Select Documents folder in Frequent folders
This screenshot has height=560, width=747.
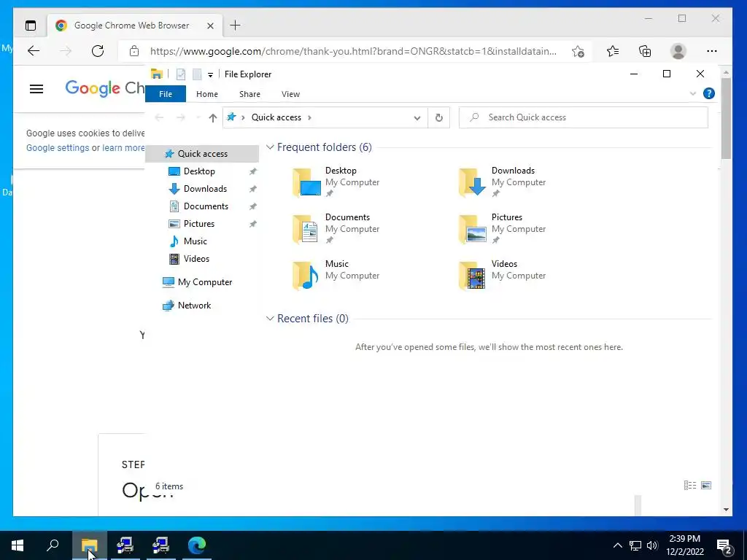(x=336, y=228)
